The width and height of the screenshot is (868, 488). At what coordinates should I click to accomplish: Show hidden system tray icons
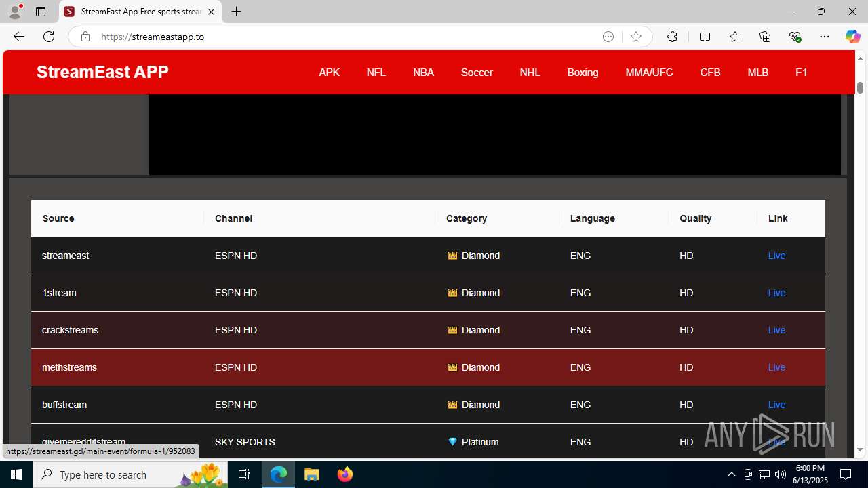click(731, 474)
